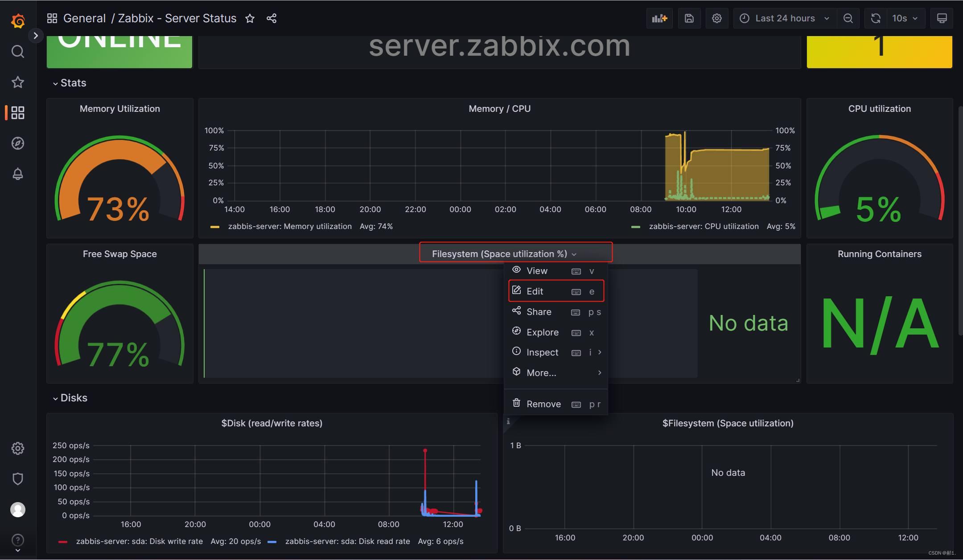Mark dashboard as favorite with star icon
The image size is (963, 560).
[x=250, y=18]
